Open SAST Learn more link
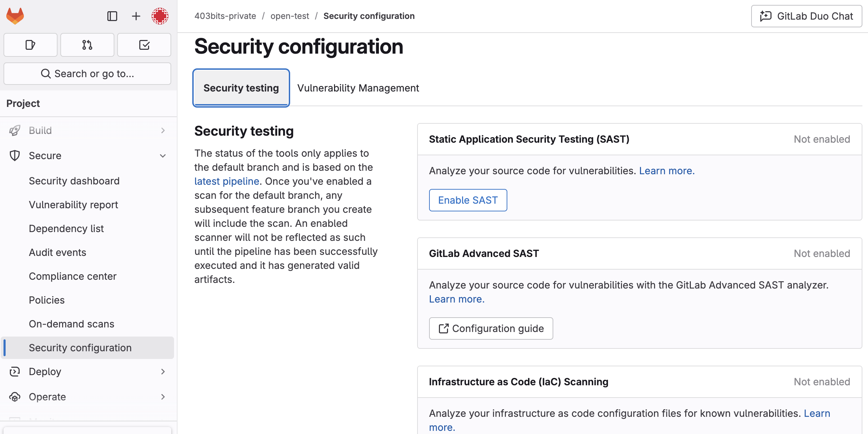The image size is (868, 434). (667, 171)
